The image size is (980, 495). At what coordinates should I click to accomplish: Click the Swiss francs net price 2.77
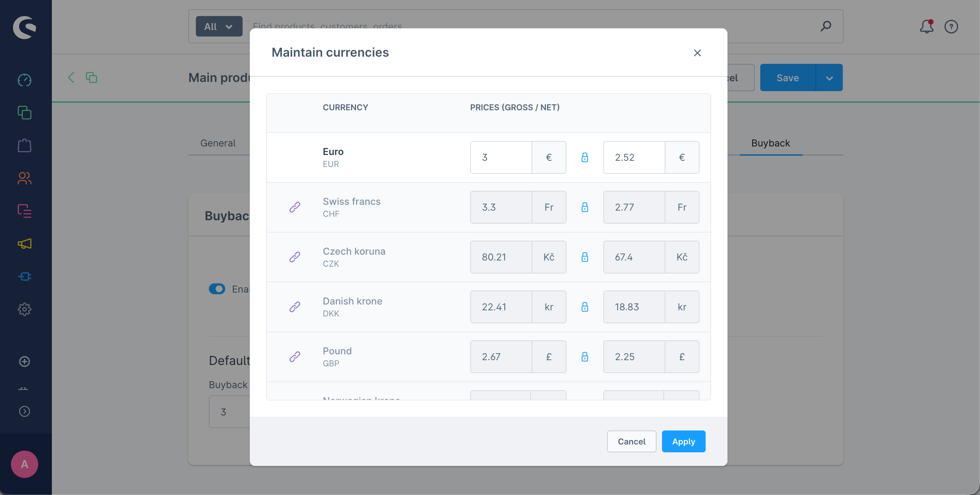[634, 207]
